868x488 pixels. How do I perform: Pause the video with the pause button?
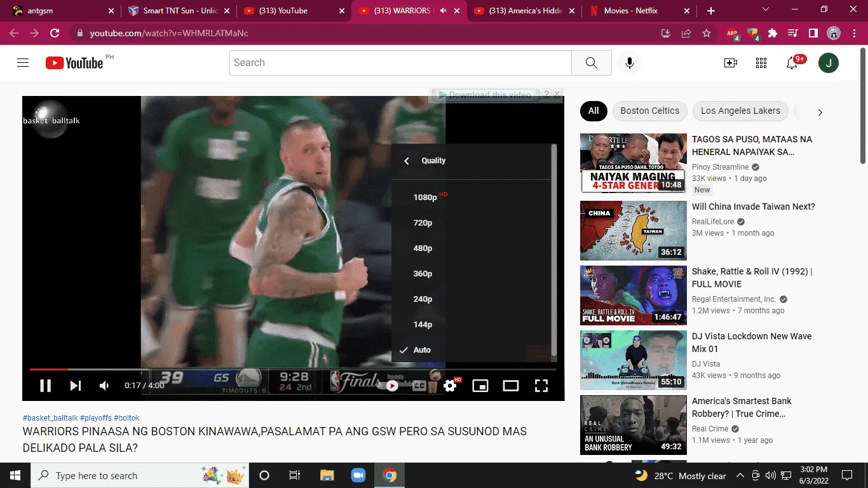[45, 386]
